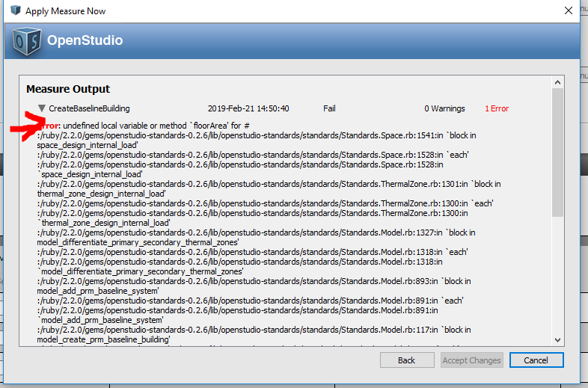Screen dimensions: 588x388
Task: Click the Apply Measure Now window title
Action: pos(65,11)
